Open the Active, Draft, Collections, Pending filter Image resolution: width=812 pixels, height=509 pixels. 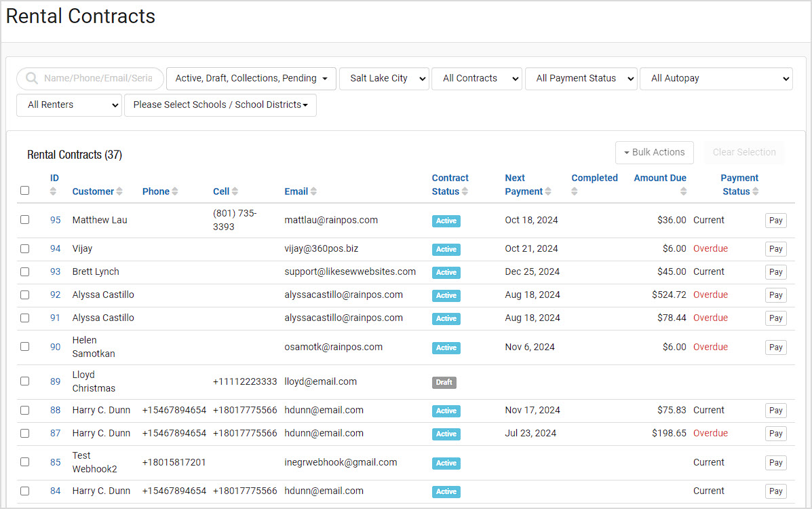tap(251, 78)
